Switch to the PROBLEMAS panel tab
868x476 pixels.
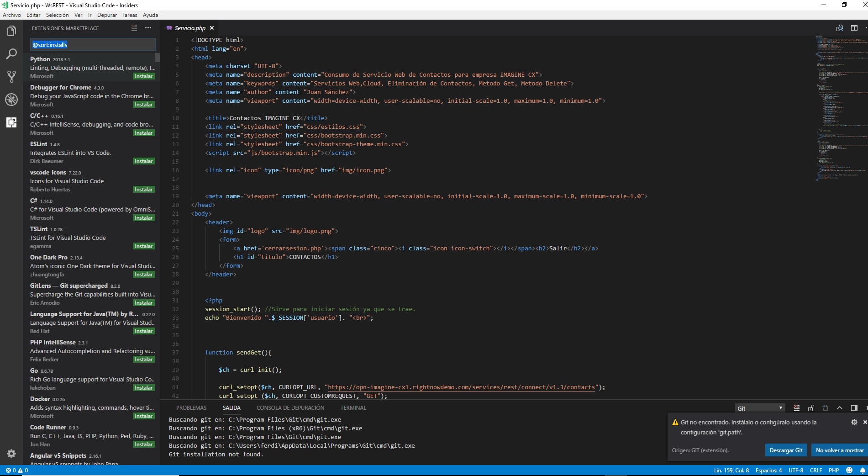point(191,408)
